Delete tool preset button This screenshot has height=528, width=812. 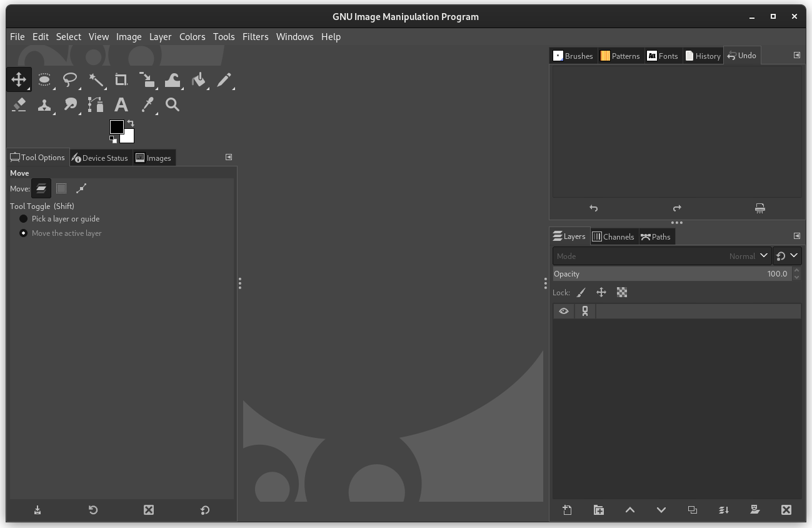(149, 510)
